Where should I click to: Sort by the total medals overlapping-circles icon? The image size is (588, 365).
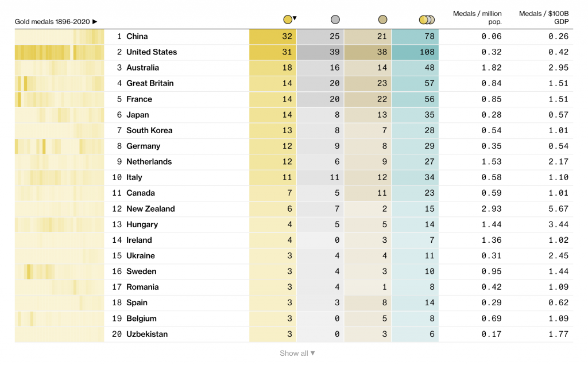point(426,19)
